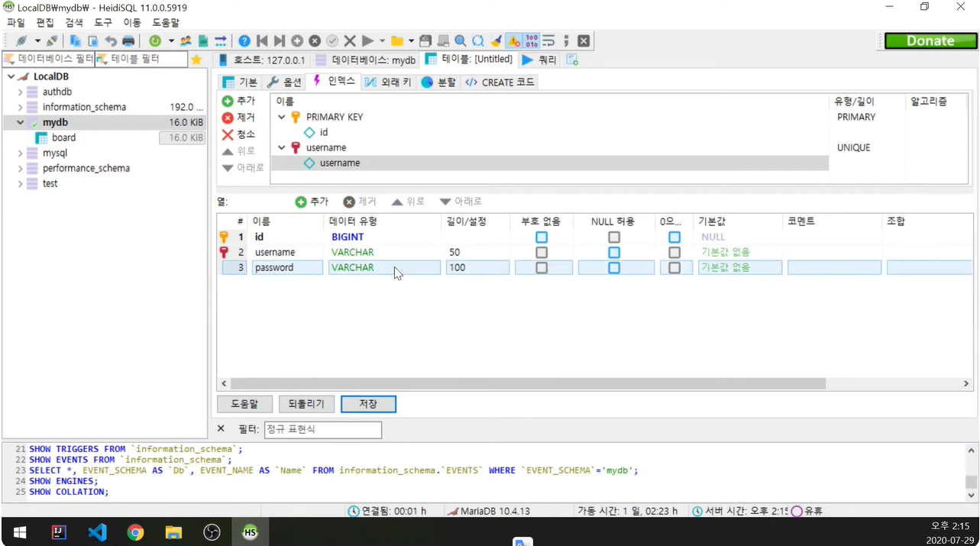This screenshot has width=980, height=546.
Task: Expand the performance_schema database node
Action: (x=20, y=168)
